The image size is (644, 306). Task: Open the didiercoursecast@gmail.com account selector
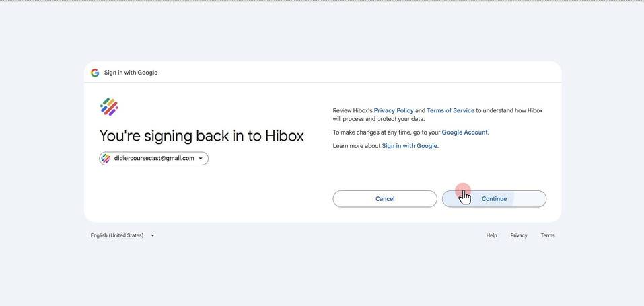click(x=153, y=159)
